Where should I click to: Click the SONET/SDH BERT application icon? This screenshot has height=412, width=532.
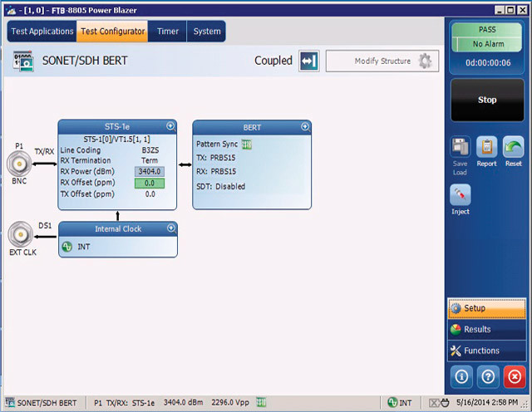tap(23, 61)
